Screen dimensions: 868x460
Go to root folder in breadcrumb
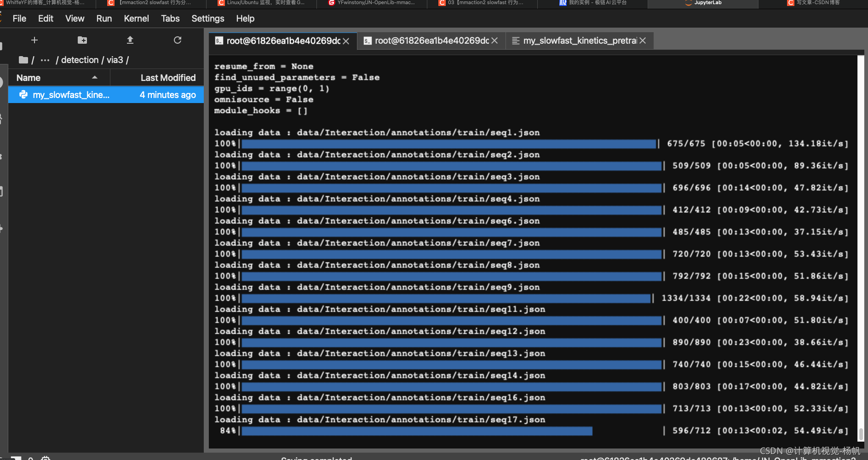click(x=23, y=60)
